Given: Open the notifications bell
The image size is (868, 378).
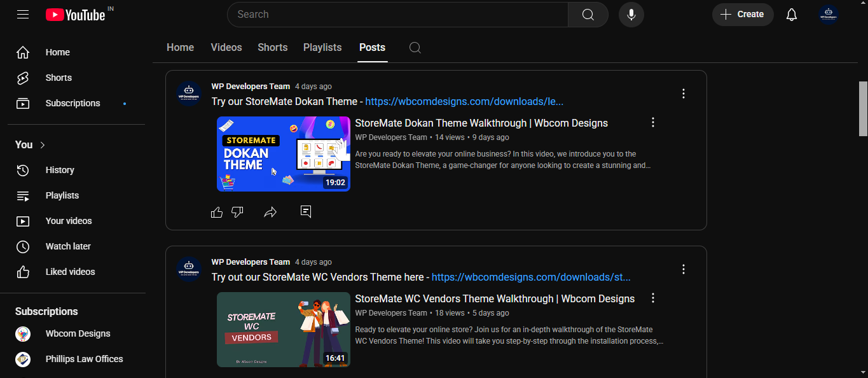Looking at the screenshot, I should click(x=791, y=15).
